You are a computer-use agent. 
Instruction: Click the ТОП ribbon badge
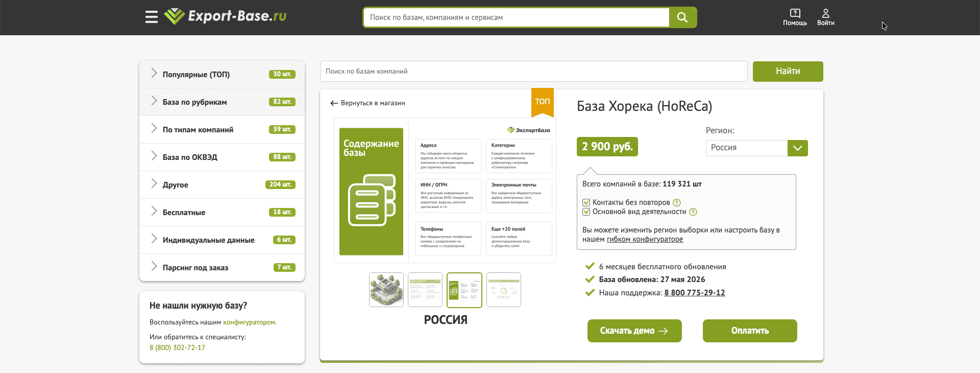pos(543,102)
